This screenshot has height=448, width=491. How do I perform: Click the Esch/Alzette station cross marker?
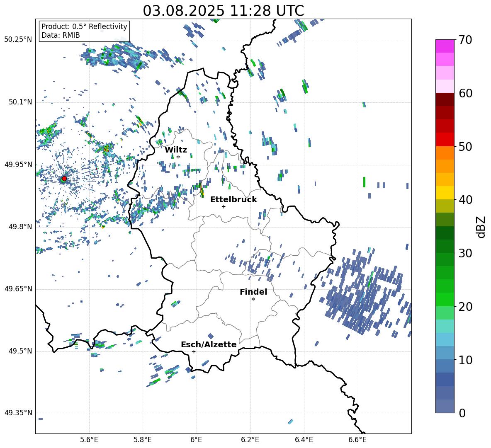(194, 351)
